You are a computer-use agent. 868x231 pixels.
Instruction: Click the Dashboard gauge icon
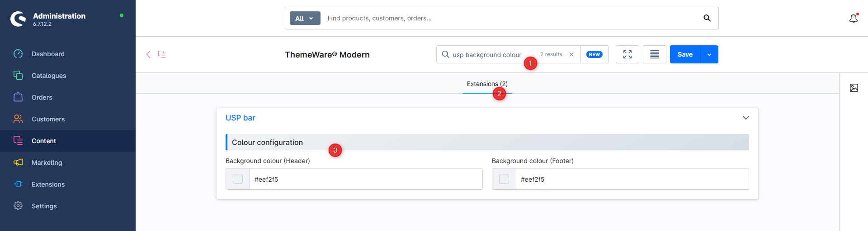pyautogui.click(x=18, y=54)
